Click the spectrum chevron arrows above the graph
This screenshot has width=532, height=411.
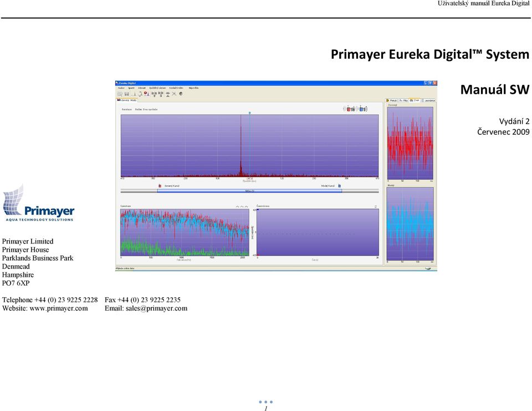pos(242,206)
